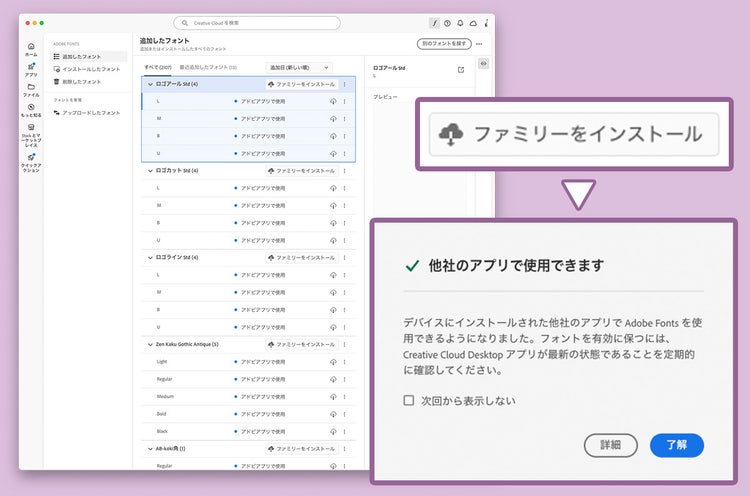Click ファミリーをインストール for Zen Kaku Gothic Antique
The height and width of the screenshot is (496, 750).
[301, 344]
